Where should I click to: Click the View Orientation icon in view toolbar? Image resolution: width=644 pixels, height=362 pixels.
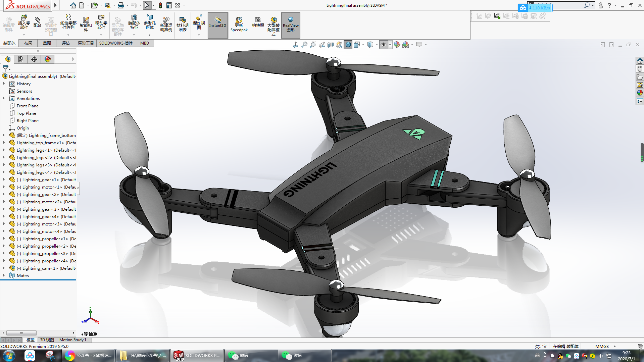(357, 45)
